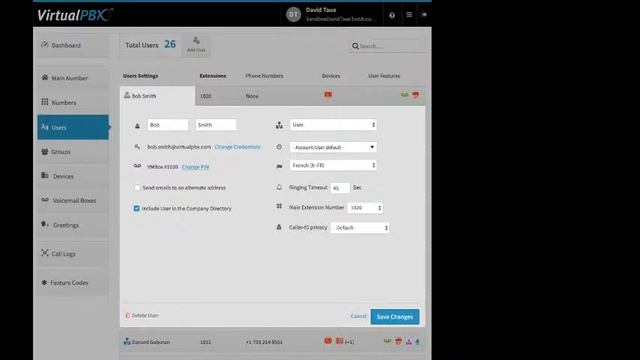Click the person icon beside name fields
This screenshot has height=360, width=640.
(x=137, y=126)
